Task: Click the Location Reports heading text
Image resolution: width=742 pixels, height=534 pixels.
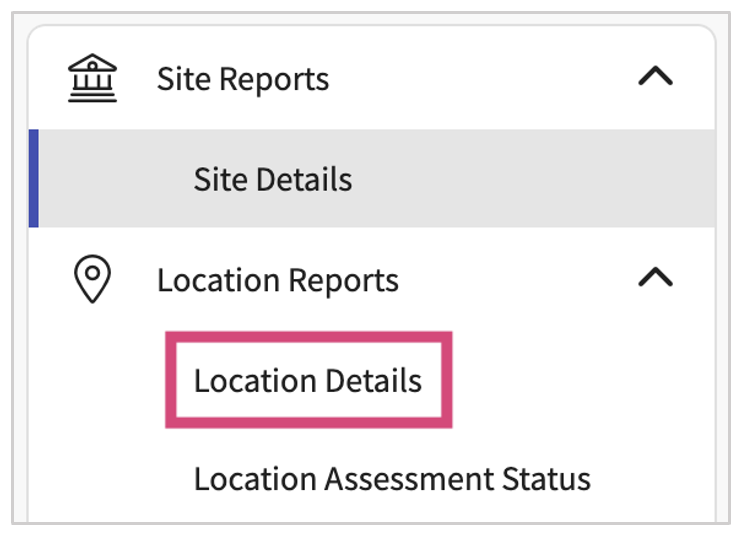Action: coord(278,280)
